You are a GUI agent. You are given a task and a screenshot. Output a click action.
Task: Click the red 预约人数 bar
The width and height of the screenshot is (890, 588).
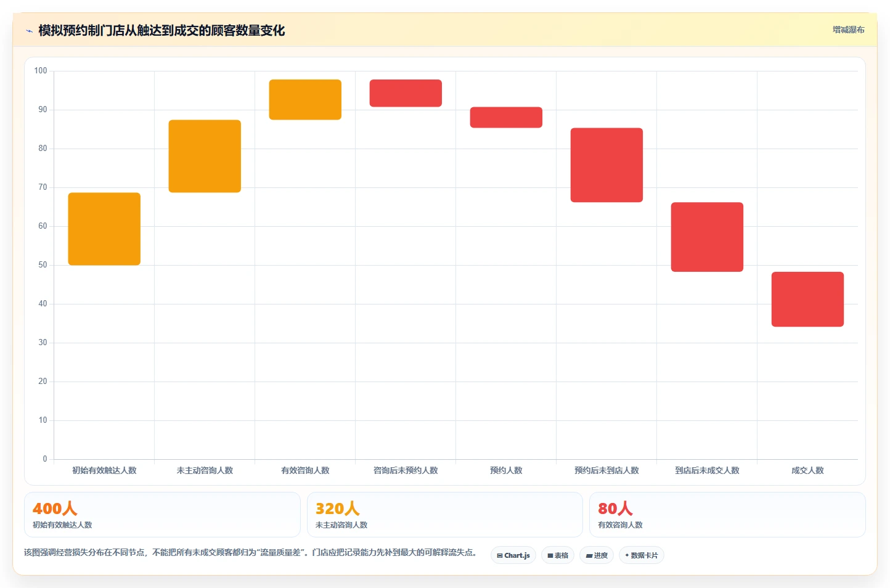pyautogui.click(x=506, y=118)
